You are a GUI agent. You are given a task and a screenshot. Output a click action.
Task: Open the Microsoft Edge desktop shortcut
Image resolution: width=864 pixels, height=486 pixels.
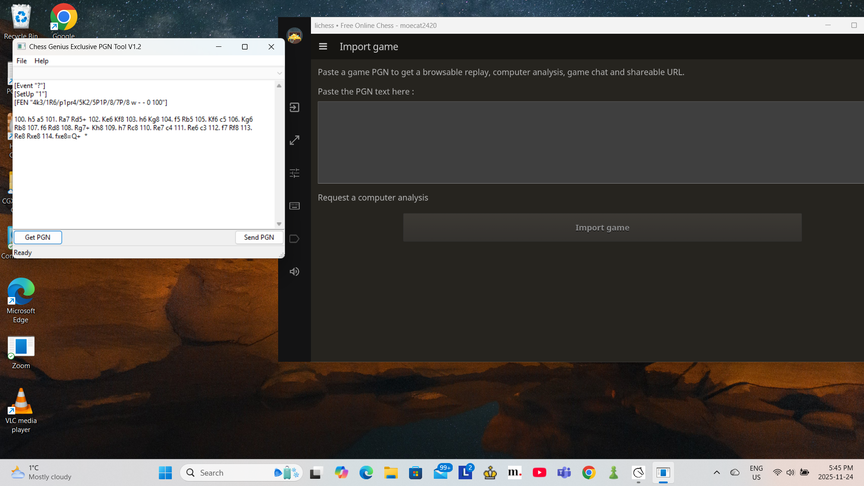21,300
